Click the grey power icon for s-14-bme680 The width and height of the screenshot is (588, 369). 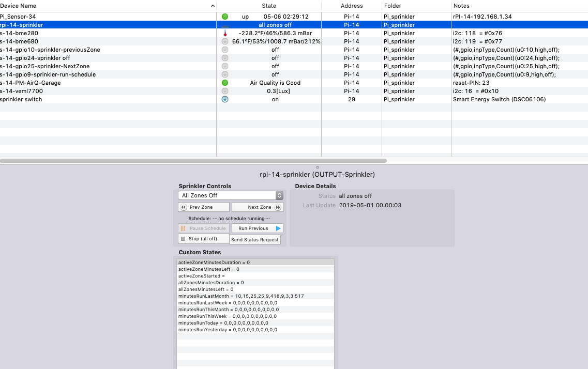[x=224, y=41]
